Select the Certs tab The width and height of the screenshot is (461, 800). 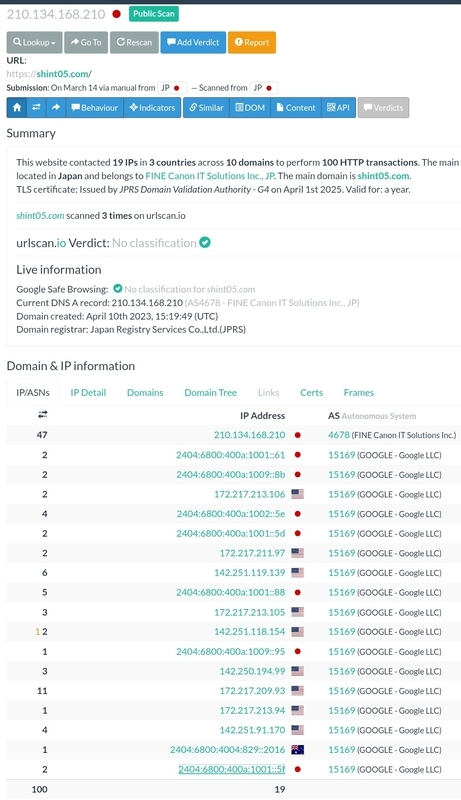[x=312, y=392]
